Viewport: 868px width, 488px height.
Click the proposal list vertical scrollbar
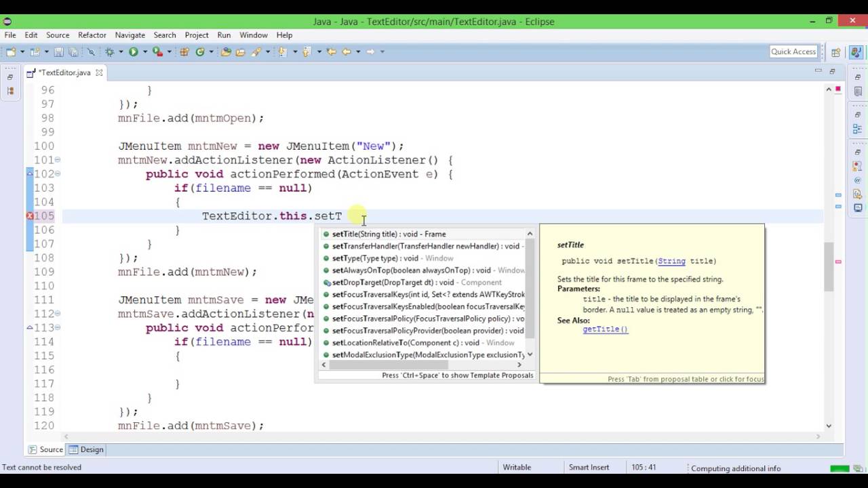(530, 293)
